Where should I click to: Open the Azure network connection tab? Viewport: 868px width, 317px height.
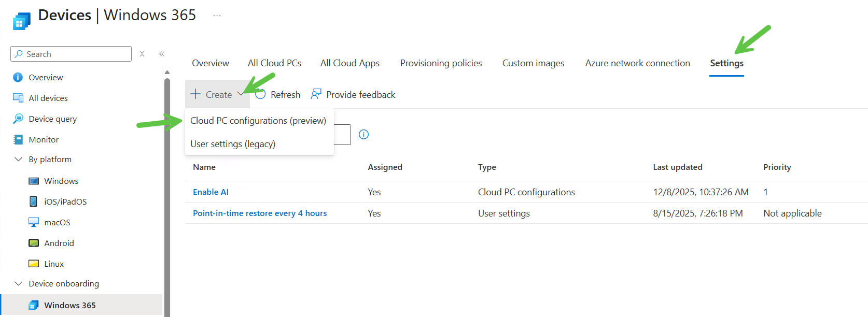pos(638,63)
